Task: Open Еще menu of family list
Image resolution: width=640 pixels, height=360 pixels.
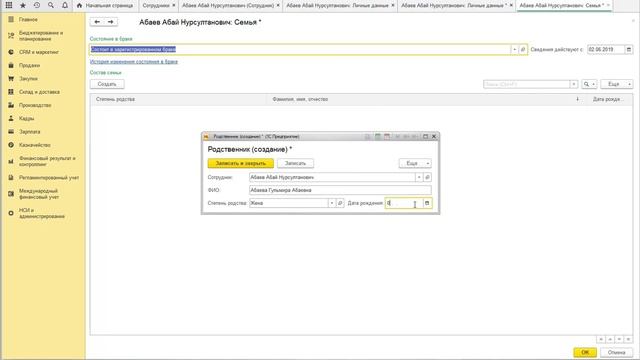Action: (x=616, y=84)
